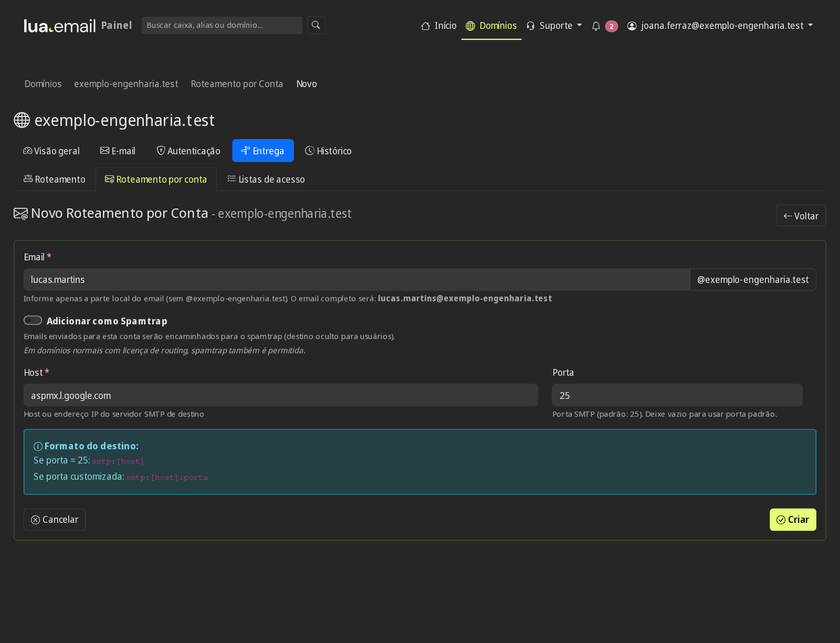
Task: Click the Novo breadcrumb item
Action: point(307,84)
